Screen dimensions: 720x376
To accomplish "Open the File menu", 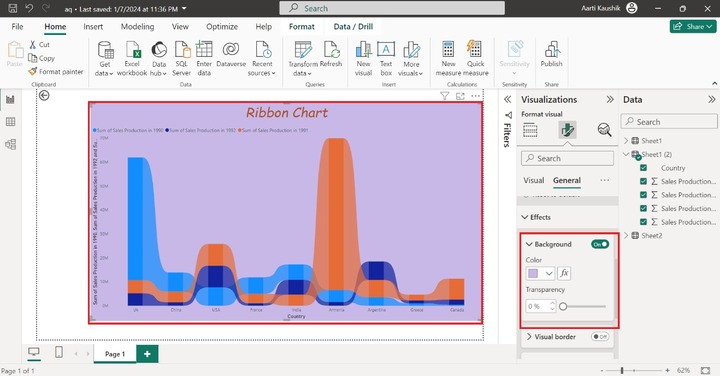I will 17,27.
